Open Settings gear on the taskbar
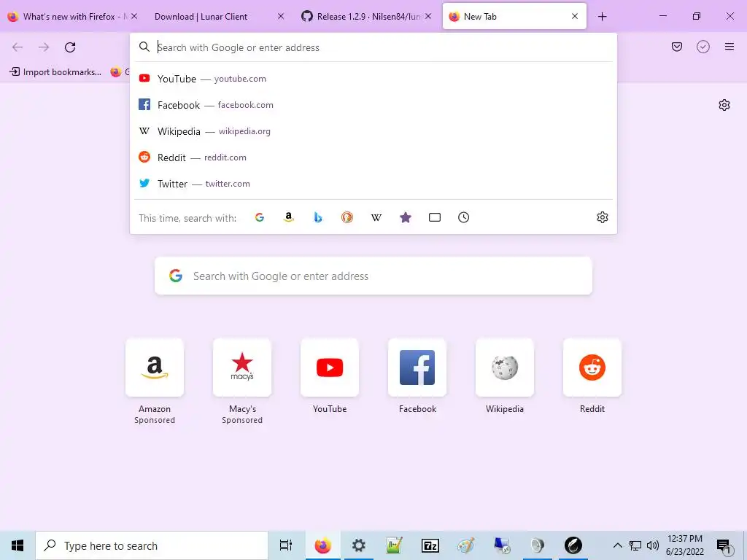 point(359,545)
